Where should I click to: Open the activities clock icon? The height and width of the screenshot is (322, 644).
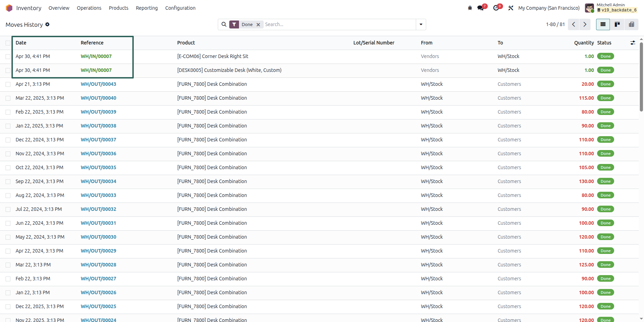coord(496,8)
